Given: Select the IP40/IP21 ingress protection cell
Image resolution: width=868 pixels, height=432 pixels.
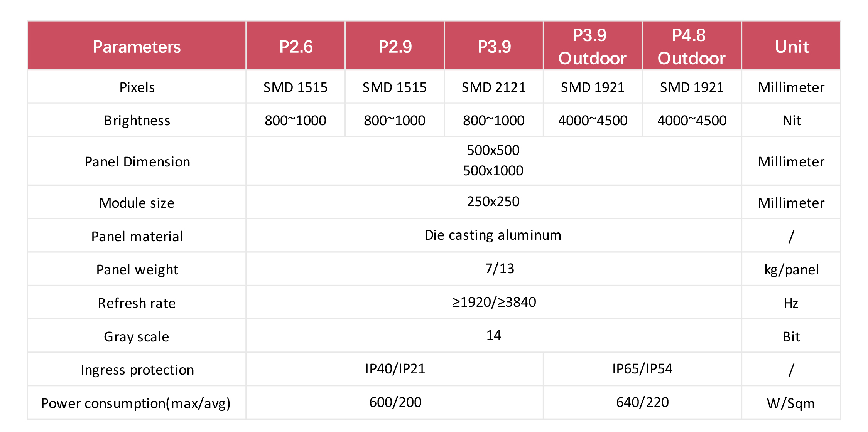Looking at the screenshot, I should (x=395, y=369).
